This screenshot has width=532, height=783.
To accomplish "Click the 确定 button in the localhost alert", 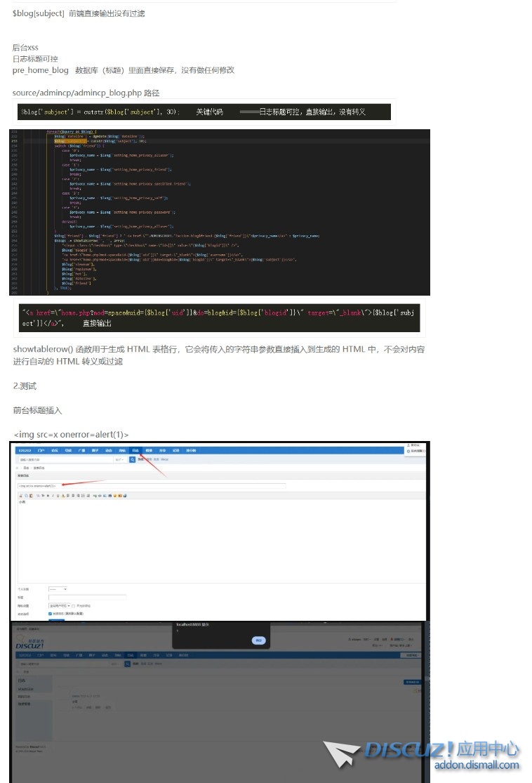I will (x=258, y=640).
